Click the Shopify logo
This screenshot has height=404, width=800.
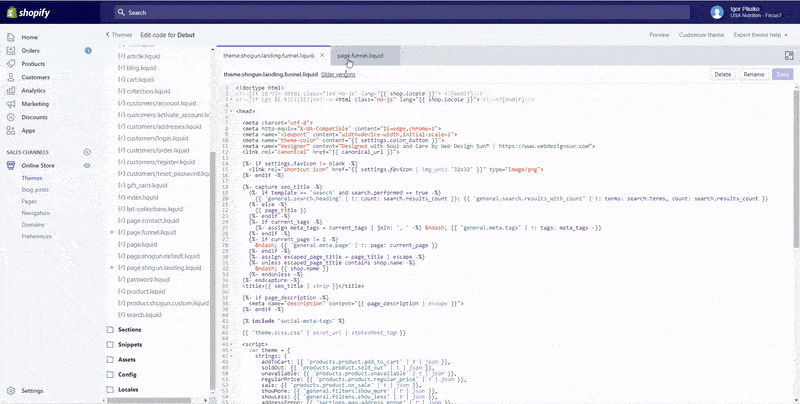(x=28, y=13)
